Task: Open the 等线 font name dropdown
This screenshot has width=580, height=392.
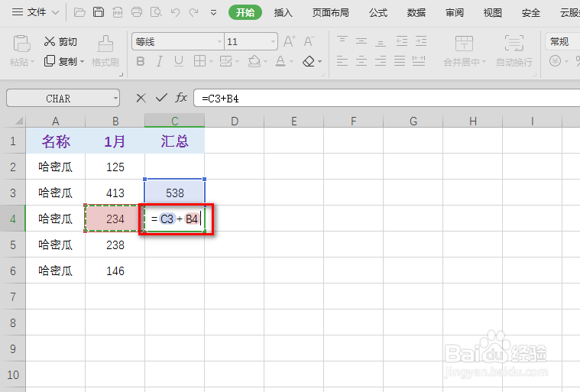Action: coord(220,42)
